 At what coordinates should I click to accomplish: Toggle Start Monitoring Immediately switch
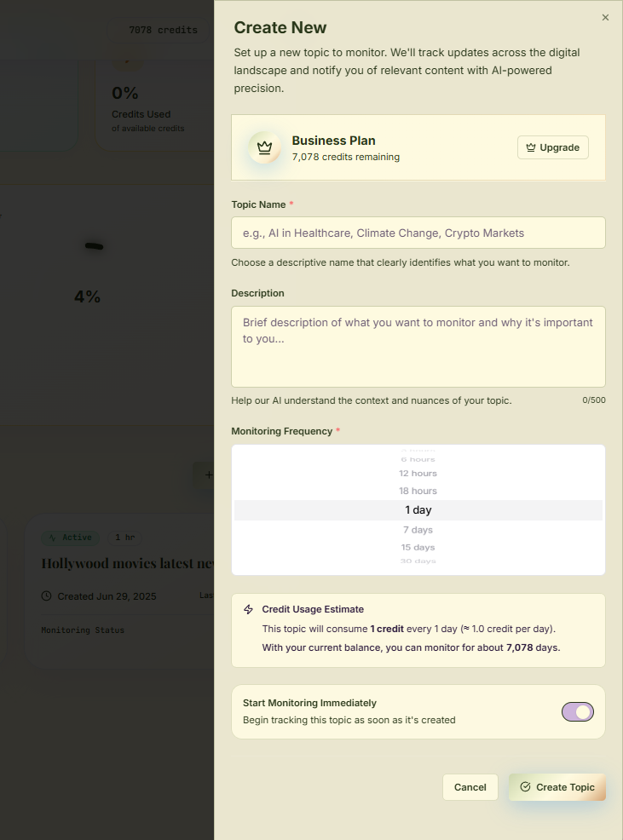577,712
